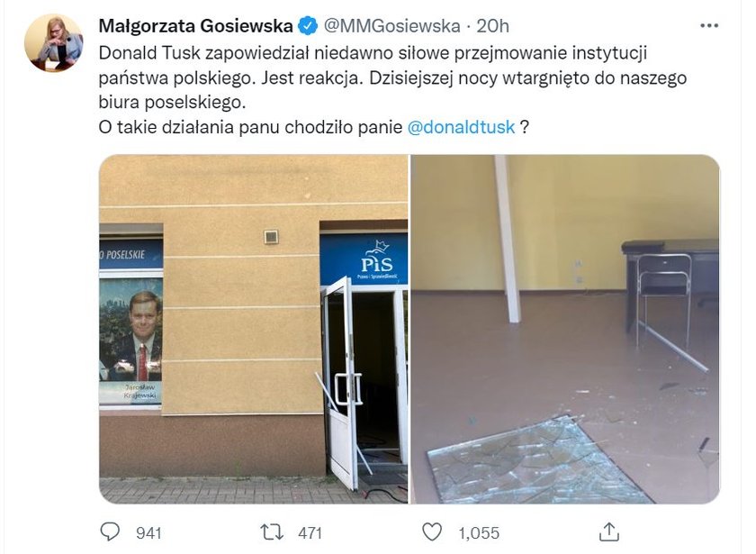Click the Jarosław Krajewski poster in photo

click(130, 340)
